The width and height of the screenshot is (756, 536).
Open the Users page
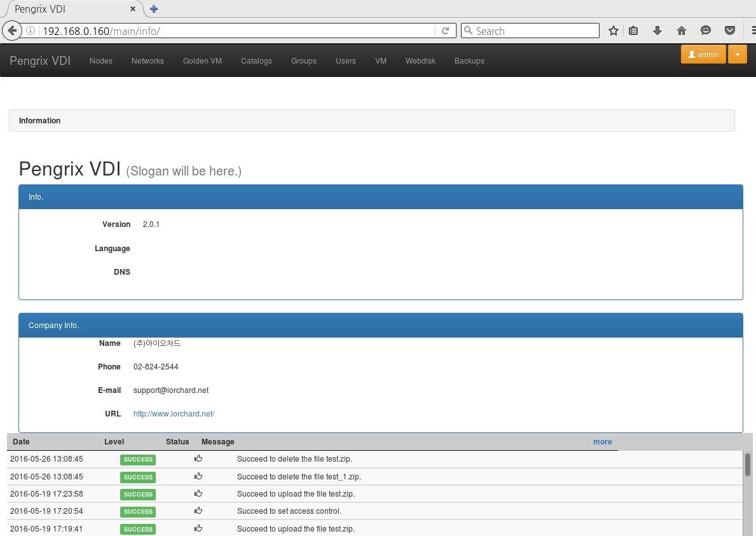tap(346, 61)
